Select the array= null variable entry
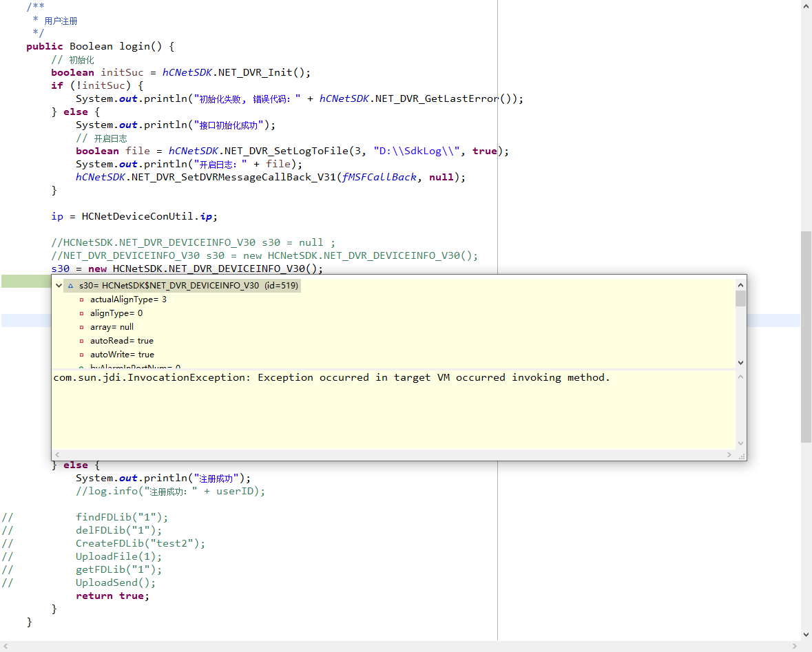 pyautogui.click(x=110, y=326)
